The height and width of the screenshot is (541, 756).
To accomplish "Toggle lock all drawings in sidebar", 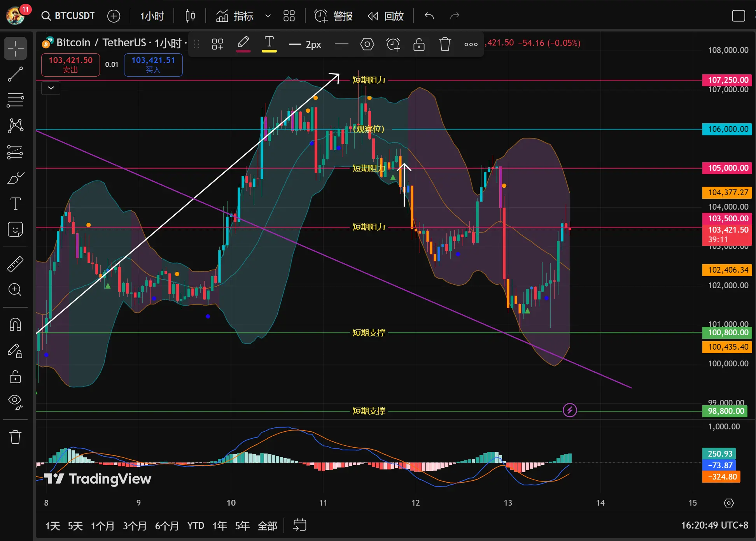I will coord(16,376).
